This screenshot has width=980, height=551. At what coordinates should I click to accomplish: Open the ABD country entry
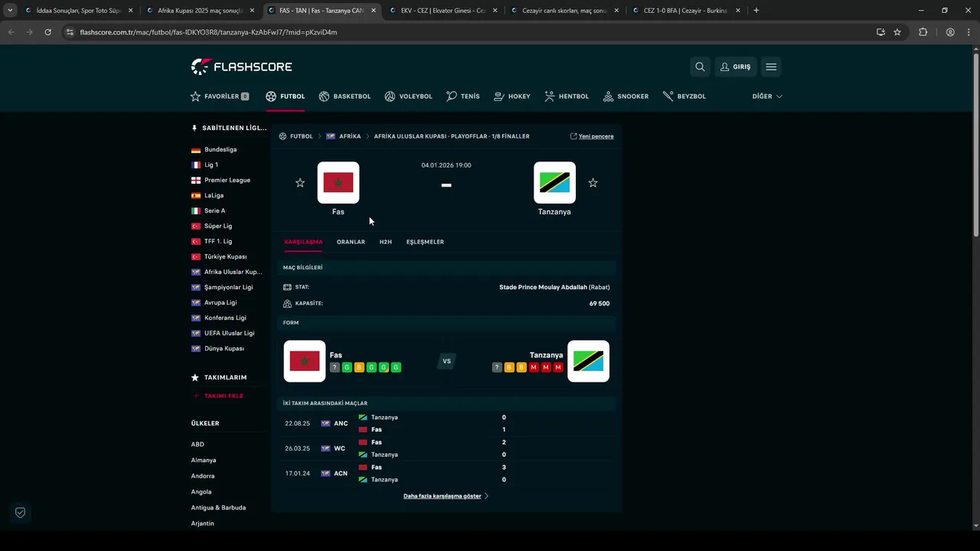point(198,445)
